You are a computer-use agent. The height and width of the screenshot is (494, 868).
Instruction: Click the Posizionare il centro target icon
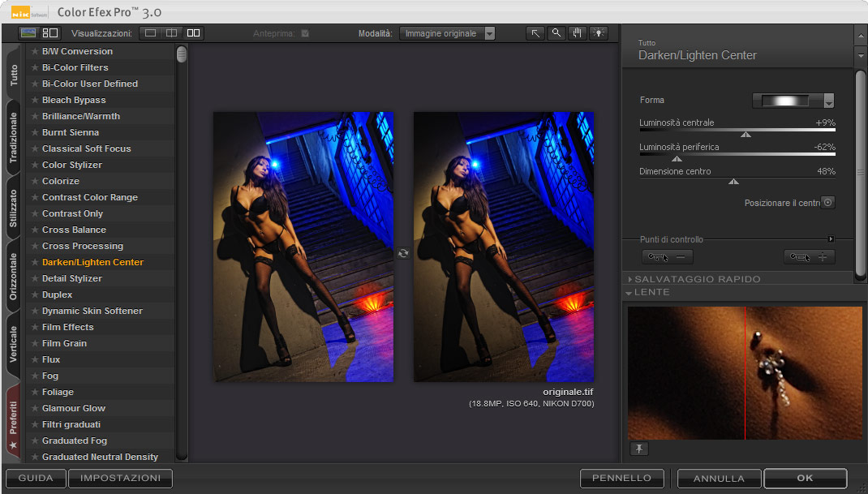827,202
